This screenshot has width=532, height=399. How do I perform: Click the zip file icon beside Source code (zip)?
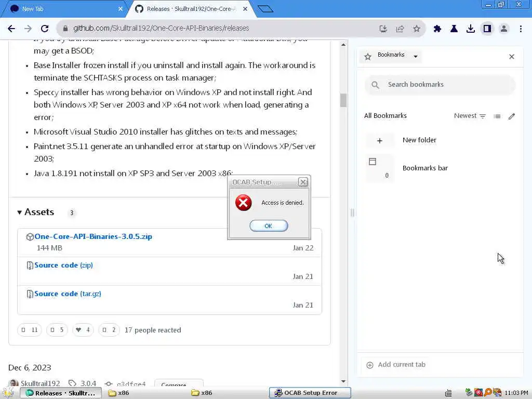(30, 265)
